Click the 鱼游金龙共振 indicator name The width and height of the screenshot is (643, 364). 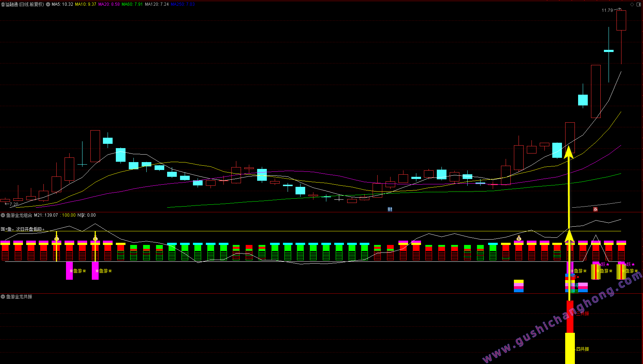[19, 297]
